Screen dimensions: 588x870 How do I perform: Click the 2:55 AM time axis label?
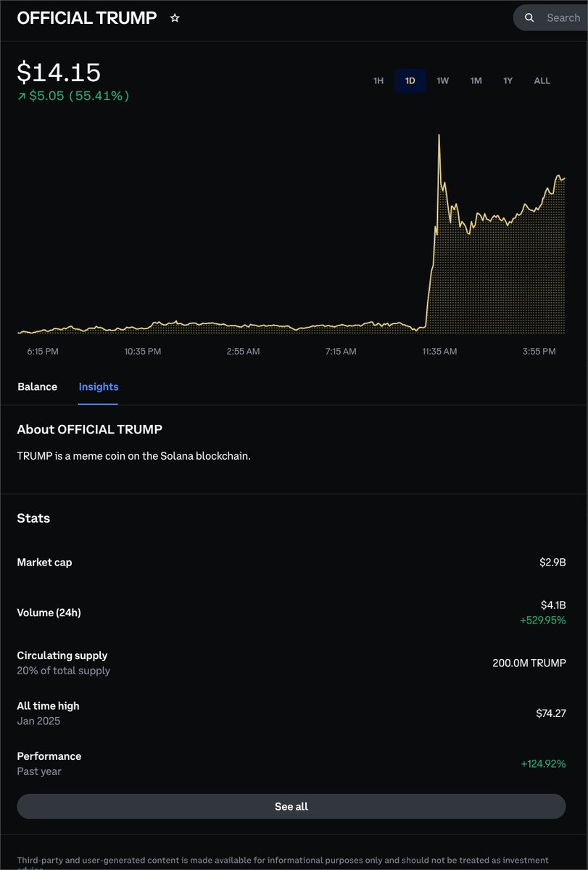coord(243,352)
